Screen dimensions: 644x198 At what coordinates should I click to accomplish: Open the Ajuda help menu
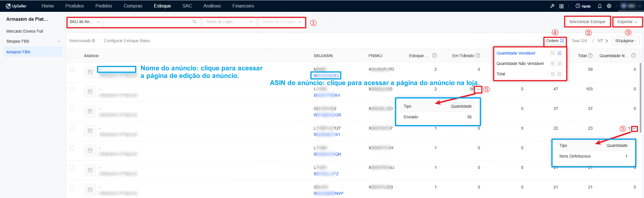tap(583, 6)
